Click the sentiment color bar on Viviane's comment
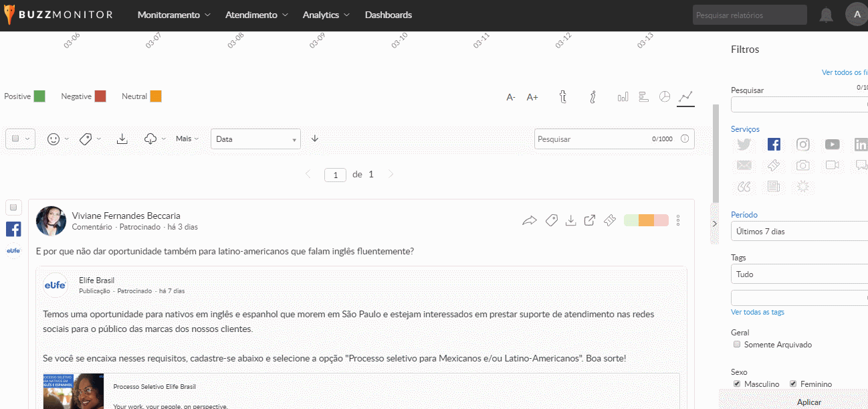Screen dimensions: 868x409 pyautogui.click(x=645, y=220)
